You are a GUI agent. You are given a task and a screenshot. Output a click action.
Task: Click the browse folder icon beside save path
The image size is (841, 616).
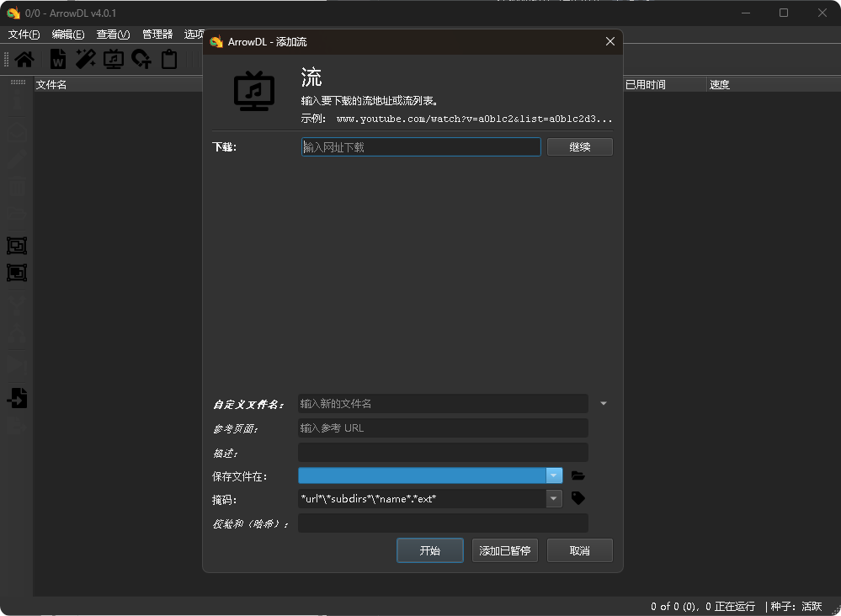578,475
